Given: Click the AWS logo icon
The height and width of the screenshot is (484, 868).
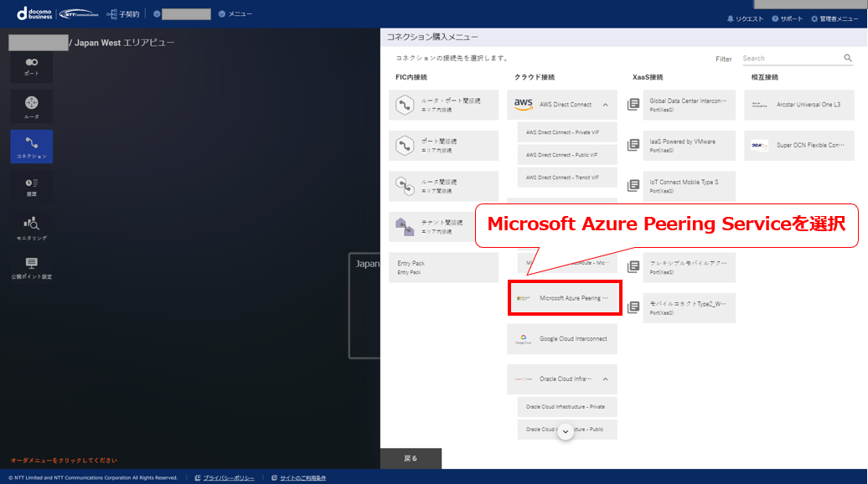Looking at the screenshot, I should click(523, 105).
